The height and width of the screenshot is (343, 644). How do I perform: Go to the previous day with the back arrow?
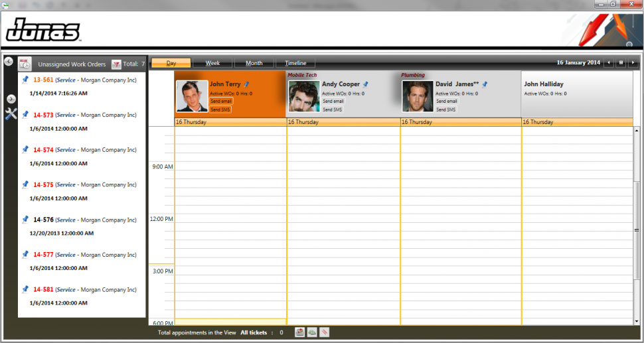(x=609, y=63)
